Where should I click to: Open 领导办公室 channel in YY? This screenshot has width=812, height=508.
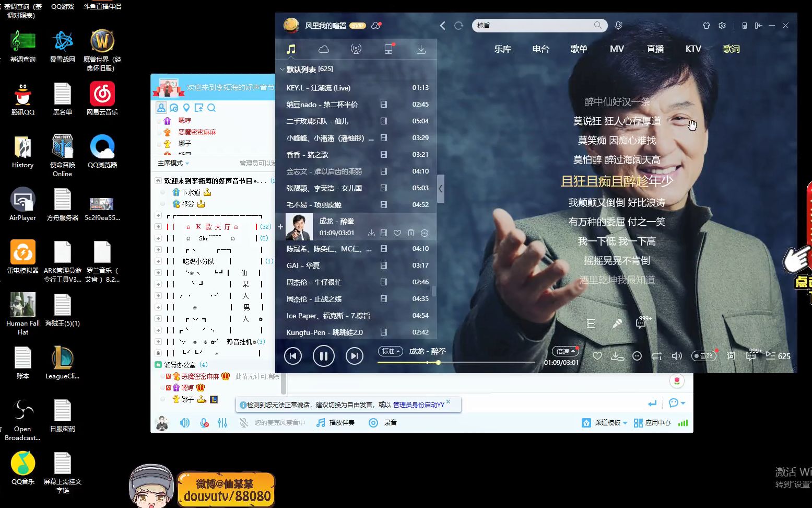click(180, 365)
